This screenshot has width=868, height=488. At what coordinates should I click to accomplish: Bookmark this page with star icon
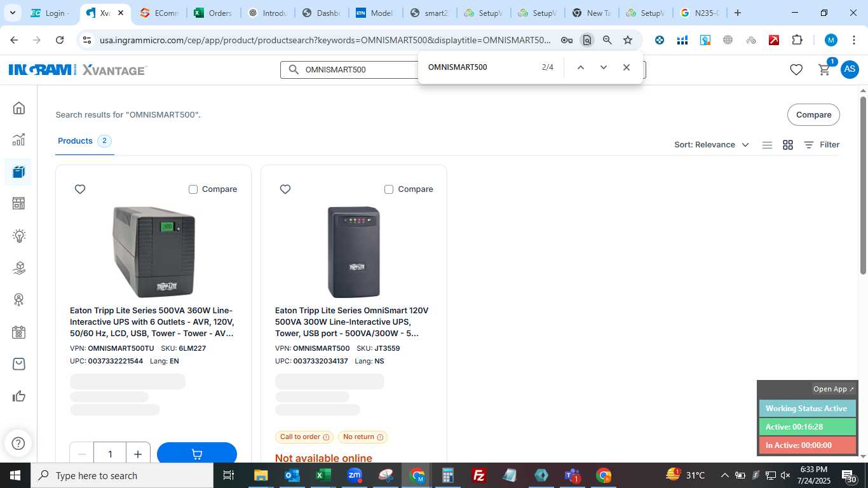tap(628, 40)
